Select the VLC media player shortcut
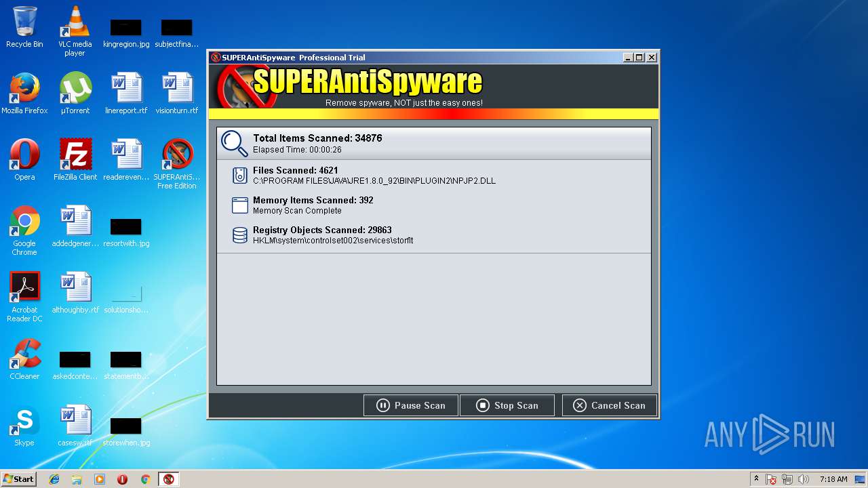The width and height of the screenshot is (868, 488). tap(75, 30)
